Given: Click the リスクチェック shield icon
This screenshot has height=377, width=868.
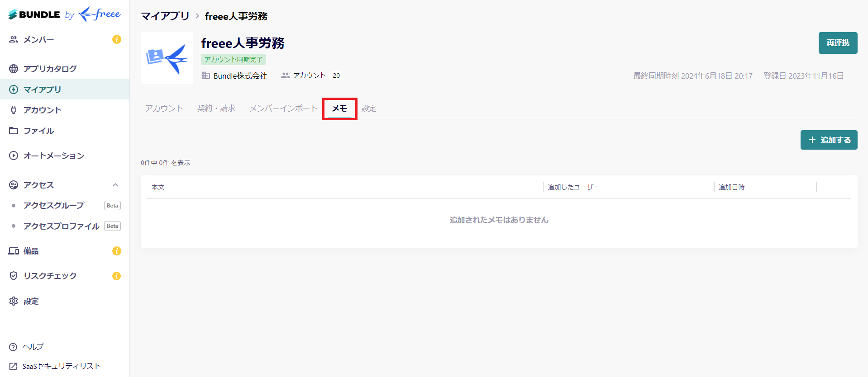Looking at the screenshot, I should tap(14, 276).
